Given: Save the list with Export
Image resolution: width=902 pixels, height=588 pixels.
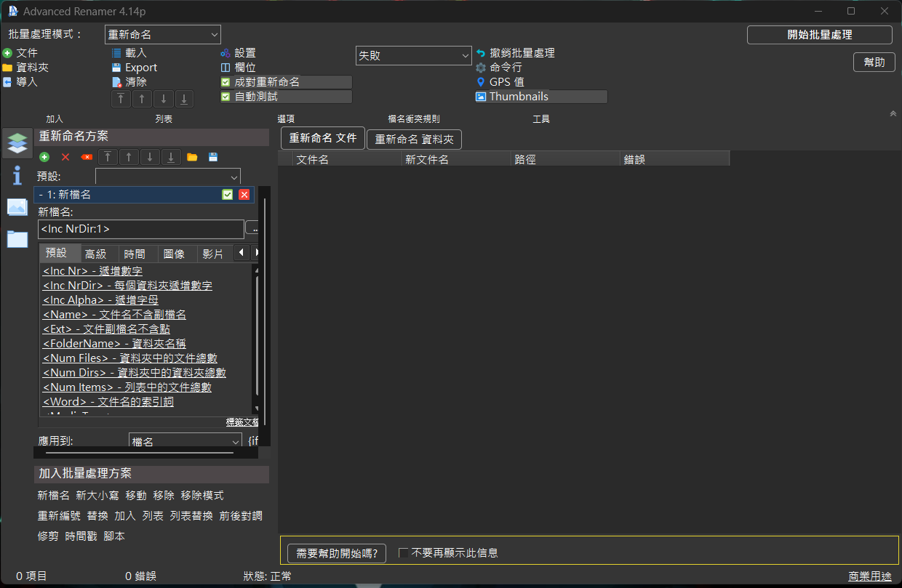Looking at the screenshot, I should click(x=135, y=68).
